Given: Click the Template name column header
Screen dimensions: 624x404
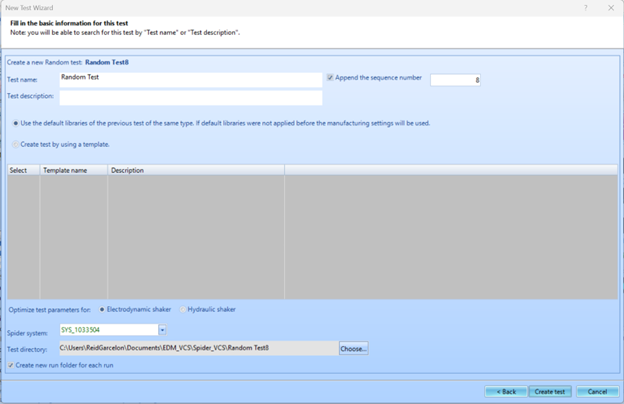Looking at the screenshot, I should 73,170.
